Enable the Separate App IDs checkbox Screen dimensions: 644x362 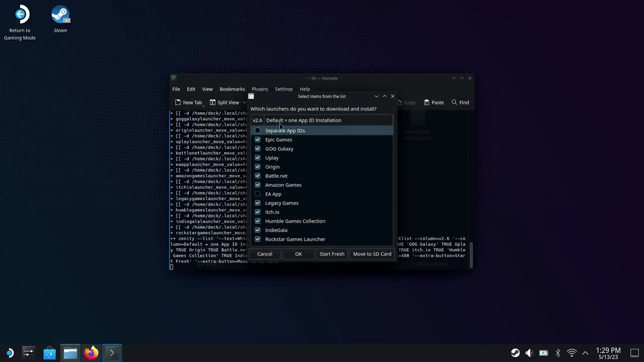pyautogui.click(x=258, y=131)
